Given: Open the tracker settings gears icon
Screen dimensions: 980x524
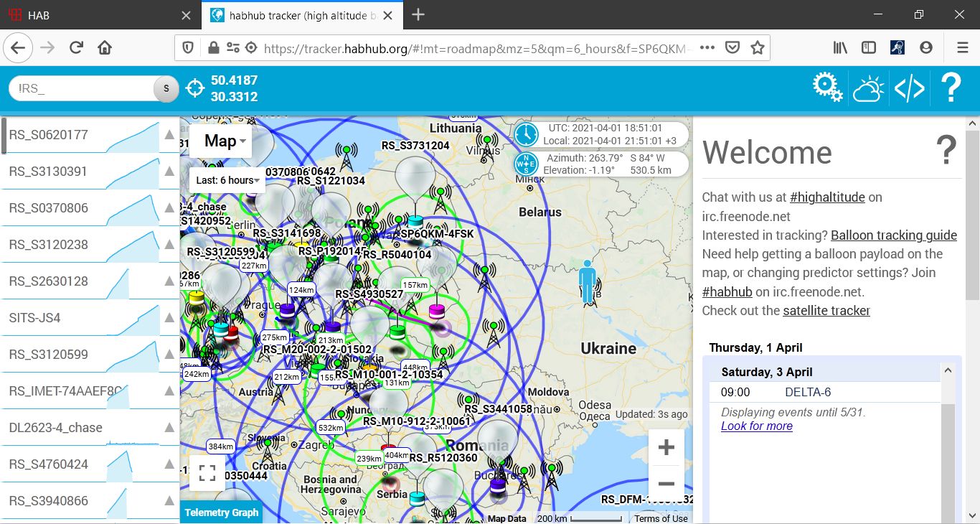Looking at the screenshot, I should [x=827, y=88].
